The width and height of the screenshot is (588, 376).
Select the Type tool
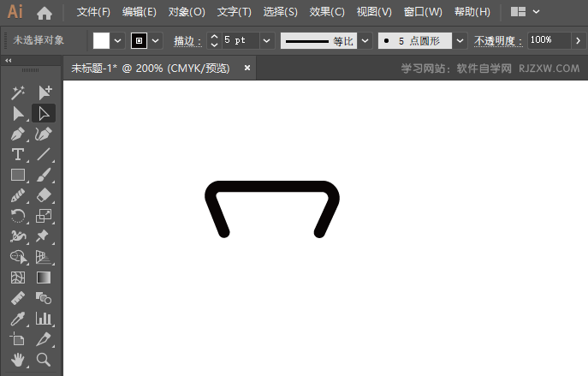coord(18,155)
